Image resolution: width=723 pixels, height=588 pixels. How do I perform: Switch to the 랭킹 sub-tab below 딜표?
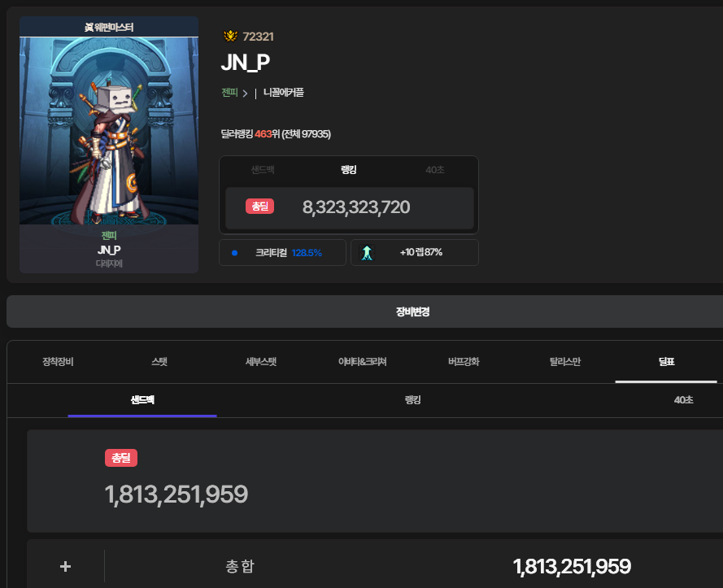(412, 400)
